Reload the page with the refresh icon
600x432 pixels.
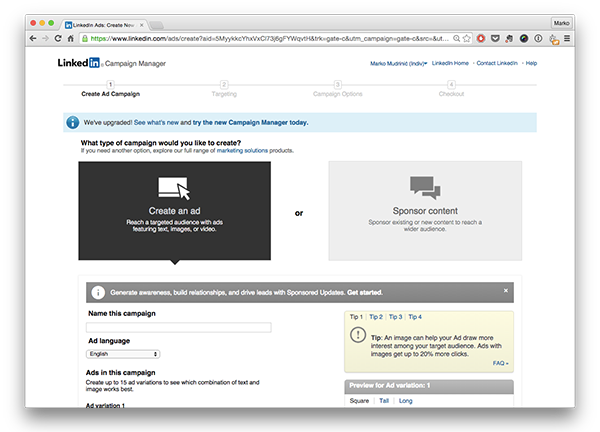[58, 38]
